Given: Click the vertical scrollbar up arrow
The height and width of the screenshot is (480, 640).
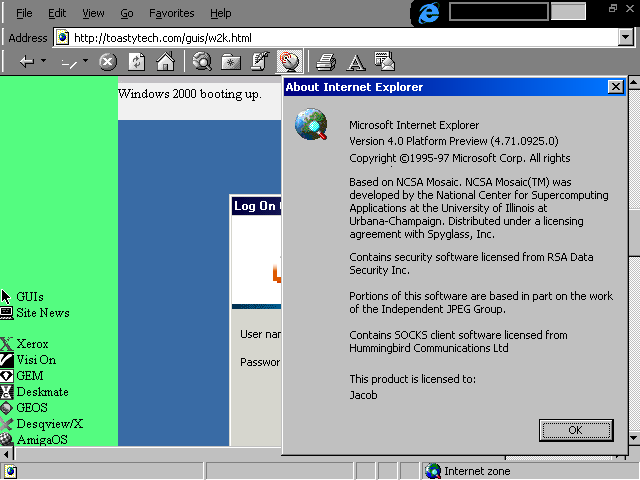Looking at the screenshot, I should (634, 82).
